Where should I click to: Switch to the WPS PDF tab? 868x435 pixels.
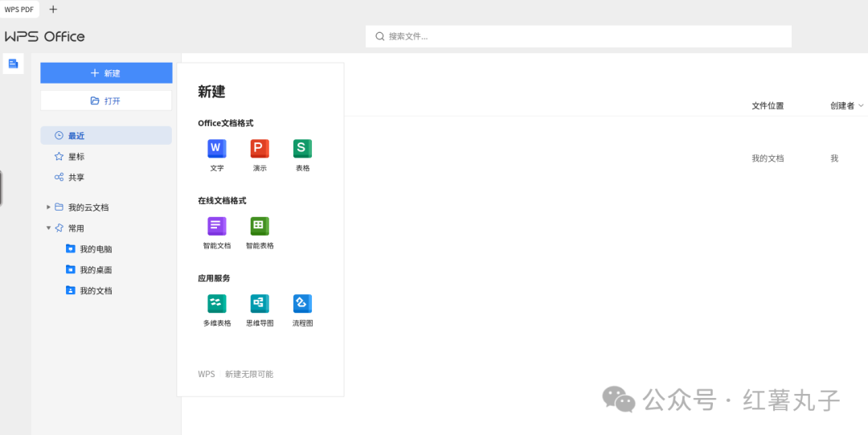[x=19, y=10]
